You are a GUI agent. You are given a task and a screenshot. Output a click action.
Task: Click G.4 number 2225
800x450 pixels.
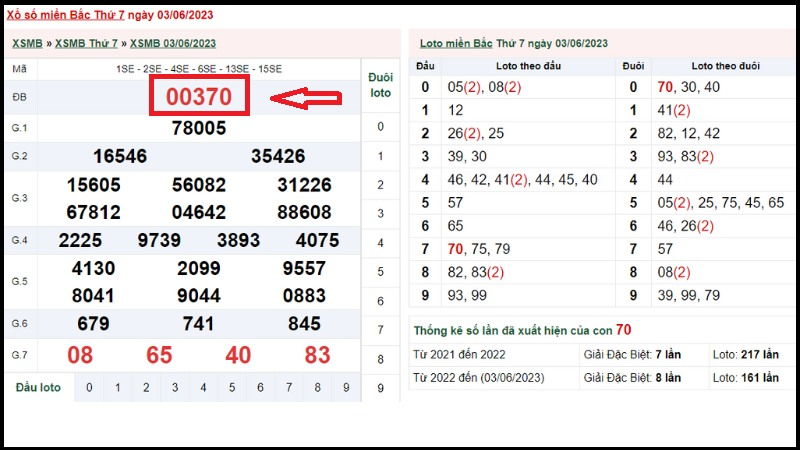point(80,240)
